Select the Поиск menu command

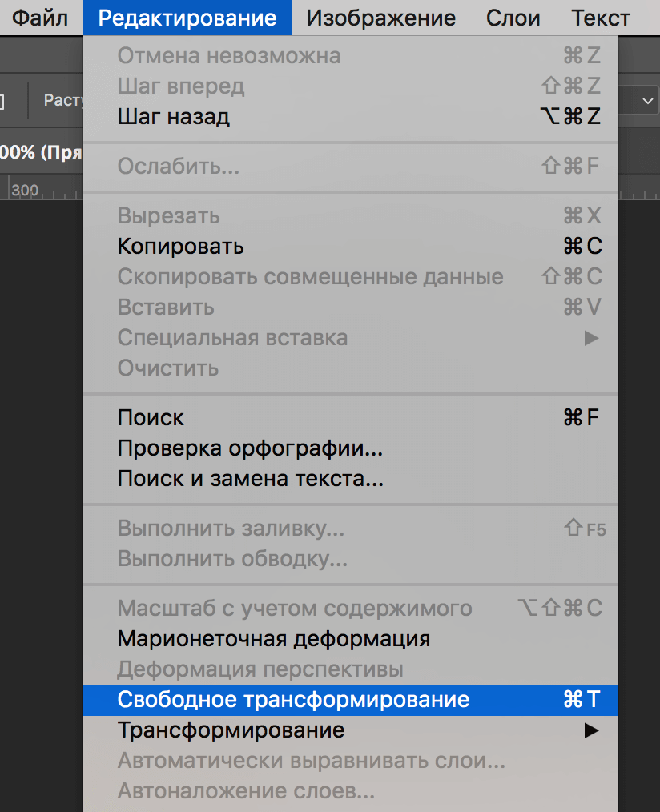(x=151, y=416)
